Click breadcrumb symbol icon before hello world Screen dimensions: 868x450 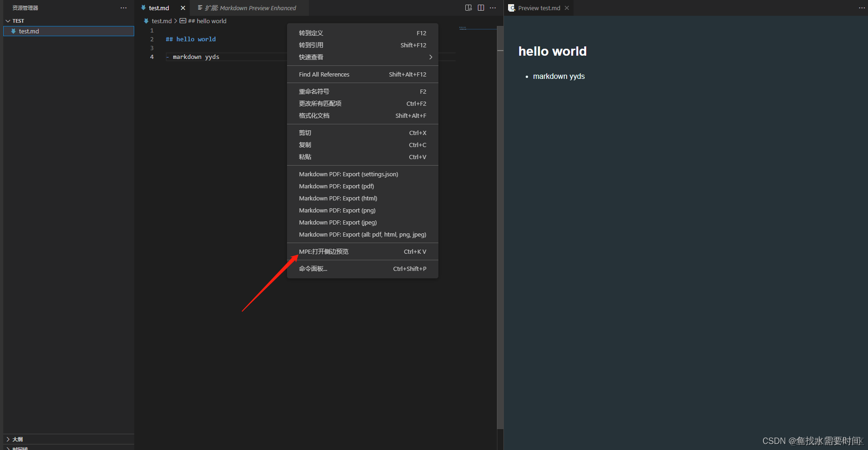[x=183, y=21]
